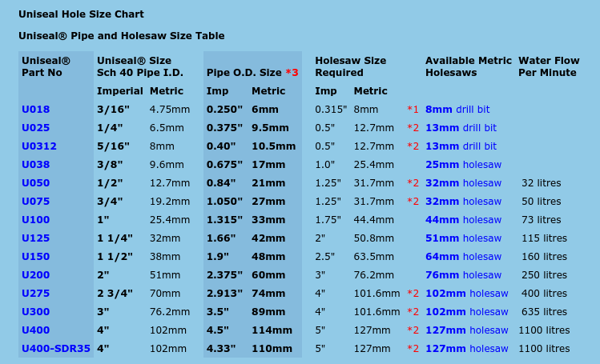Open the U100 part number link
Viewport: 600px width, 364px height.
(35, 220)
